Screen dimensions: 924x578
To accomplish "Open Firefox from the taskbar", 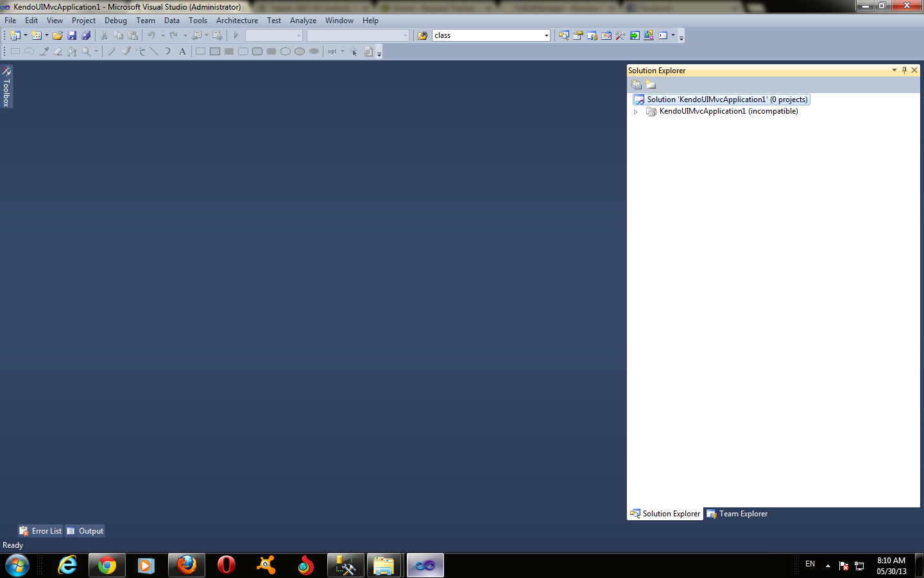I will (187, 565).
